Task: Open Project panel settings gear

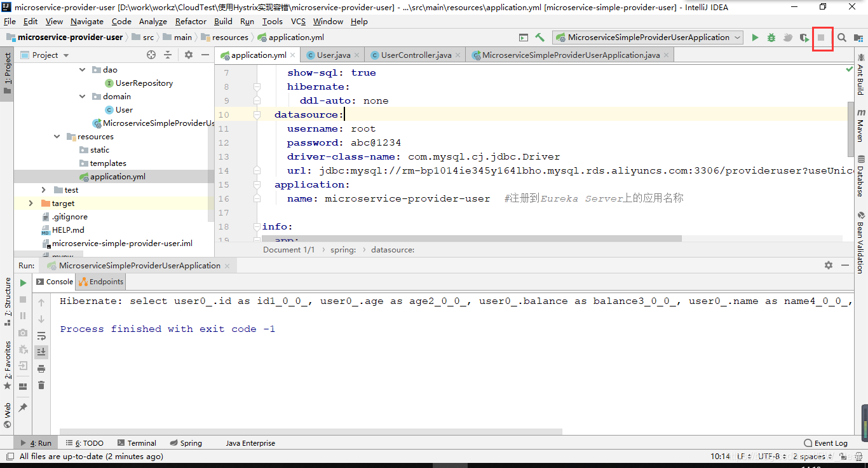Action: [189, 55]
